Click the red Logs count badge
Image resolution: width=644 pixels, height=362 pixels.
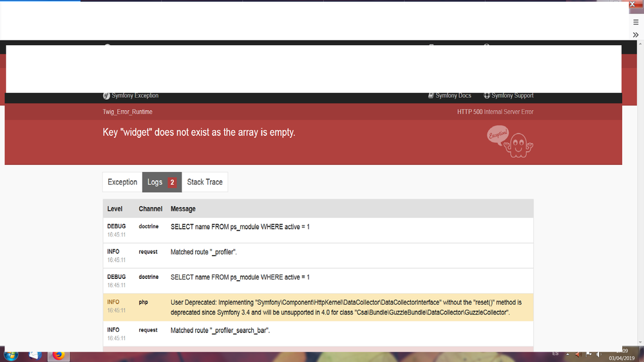(172, 182)
